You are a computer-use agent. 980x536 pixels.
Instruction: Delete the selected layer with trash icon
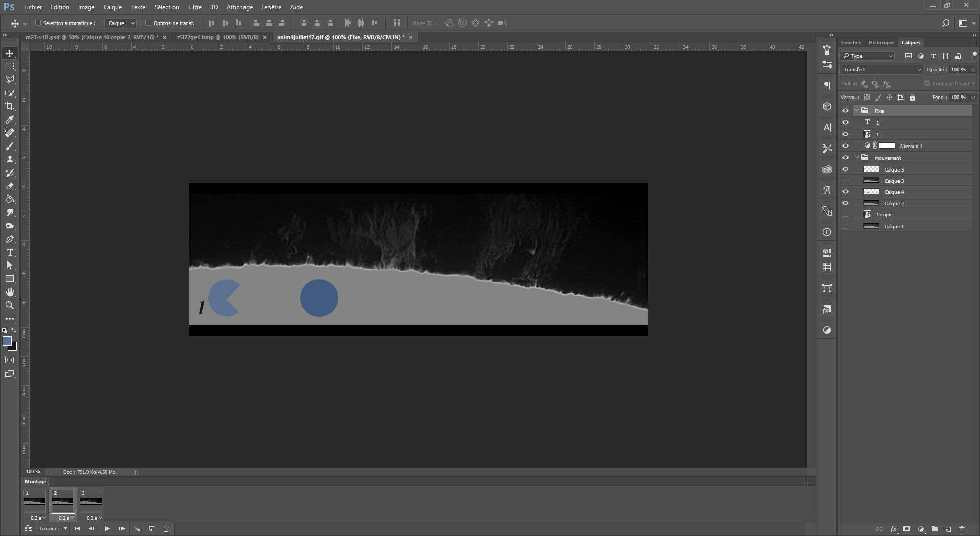pyautogui.click(x=962, y=529)
